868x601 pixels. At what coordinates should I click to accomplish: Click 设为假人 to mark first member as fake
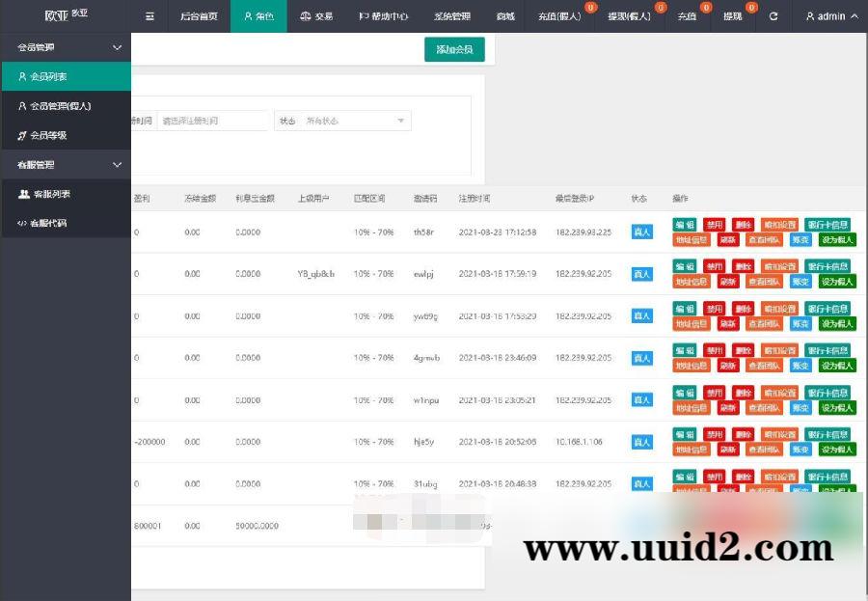(835, 241)
